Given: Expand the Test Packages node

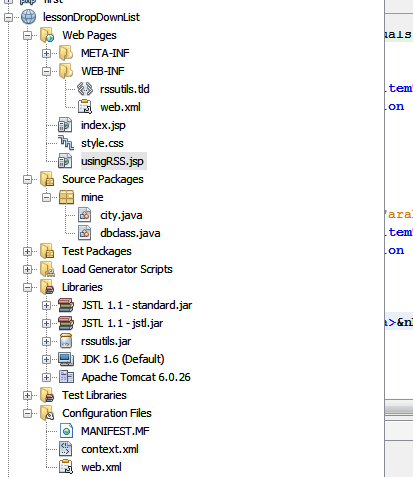Looking at the screenshot, I should [x=28, y=251].
